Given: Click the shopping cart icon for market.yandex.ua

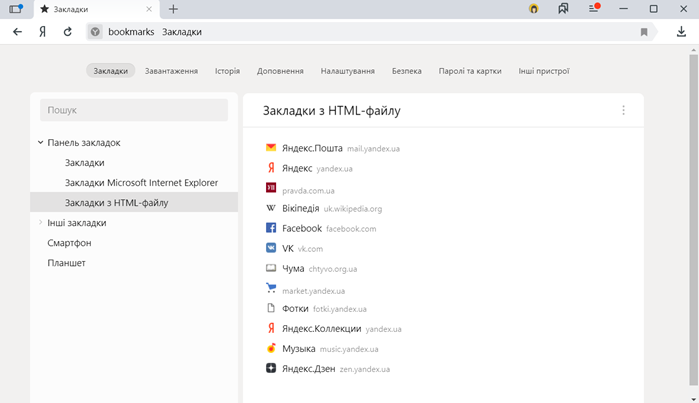Looking at the screenshot, I should coord(271,288).
